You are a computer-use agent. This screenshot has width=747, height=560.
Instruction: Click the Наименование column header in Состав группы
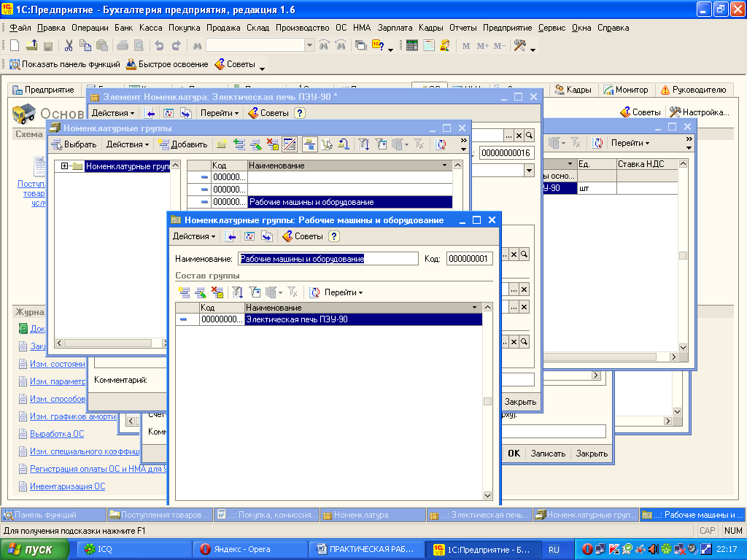coord(362,308)
